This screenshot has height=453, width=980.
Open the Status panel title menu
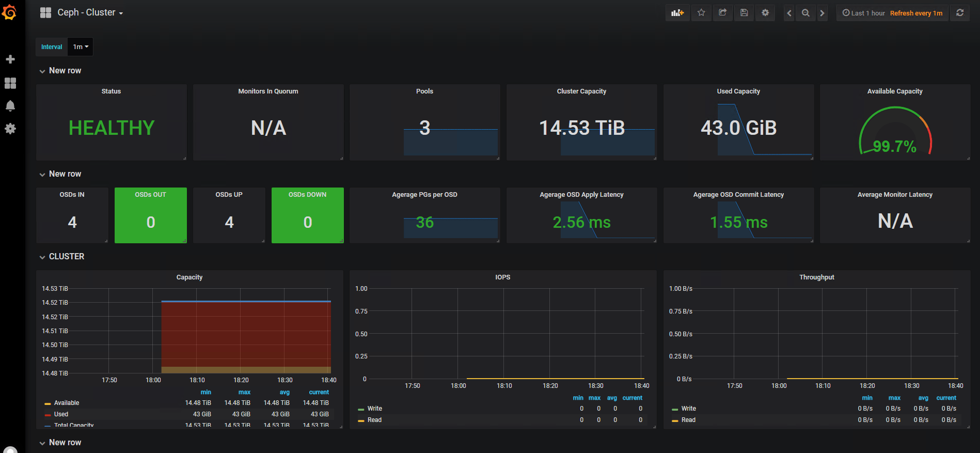pyautogui.click(x=111, y=91)
